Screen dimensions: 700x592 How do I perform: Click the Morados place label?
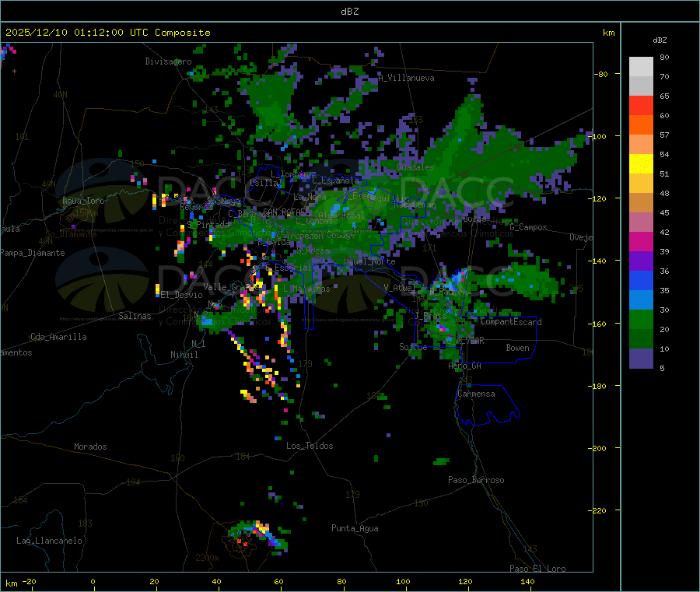point(90,447)
